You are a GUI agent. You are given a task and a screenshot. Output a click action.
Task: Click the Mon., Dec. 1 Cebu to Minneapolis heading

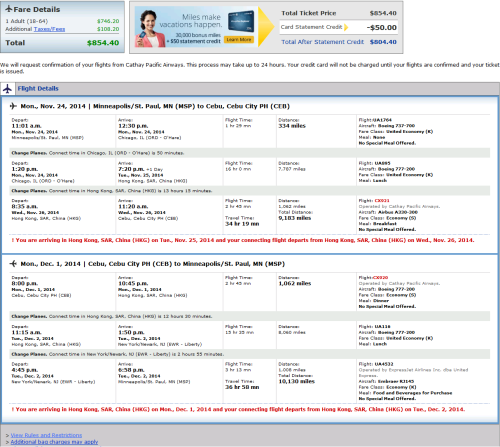153,264
